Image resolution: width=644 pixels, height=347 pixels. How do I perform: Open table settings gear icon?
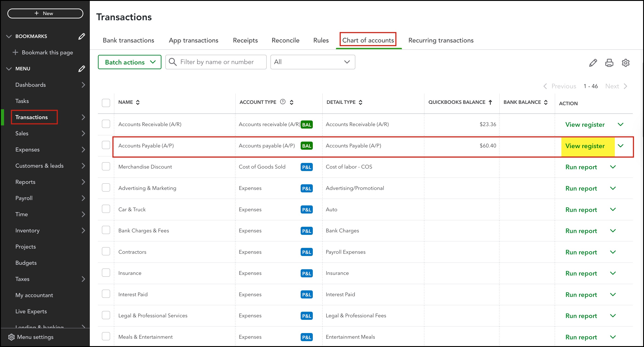626,62
